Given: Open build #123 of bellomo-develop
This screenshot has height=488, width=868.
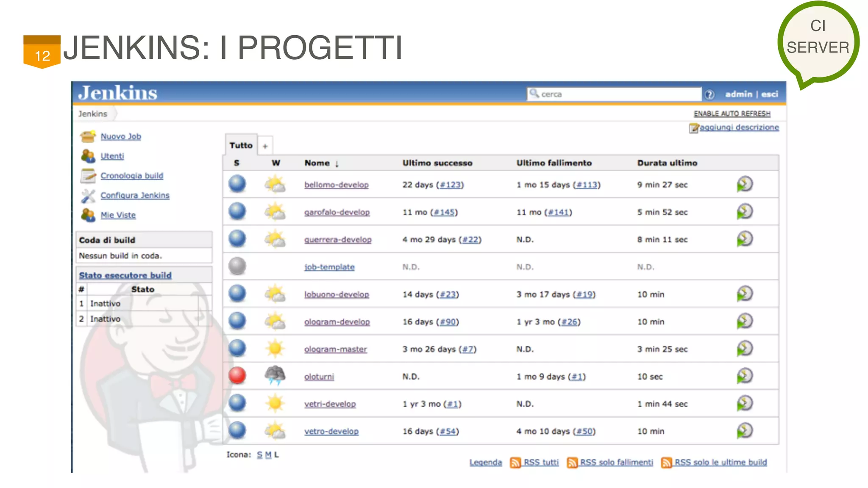Looking at the screenshot, I should (450, 185).
